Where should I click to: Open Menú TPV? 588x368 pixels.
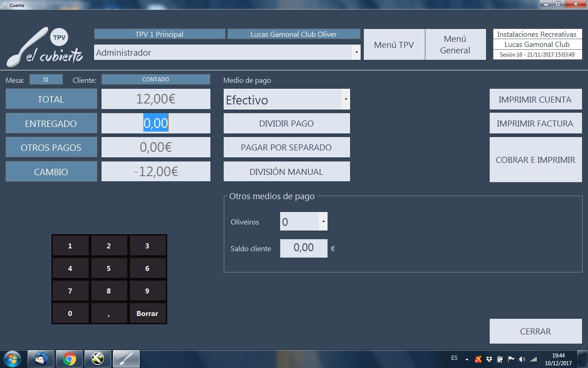[394, 45]
